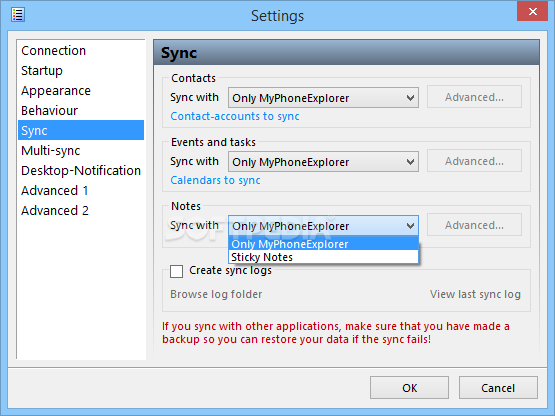Go to the Behaviour settings page
555x416 pixels.
(x=81, y=110)
